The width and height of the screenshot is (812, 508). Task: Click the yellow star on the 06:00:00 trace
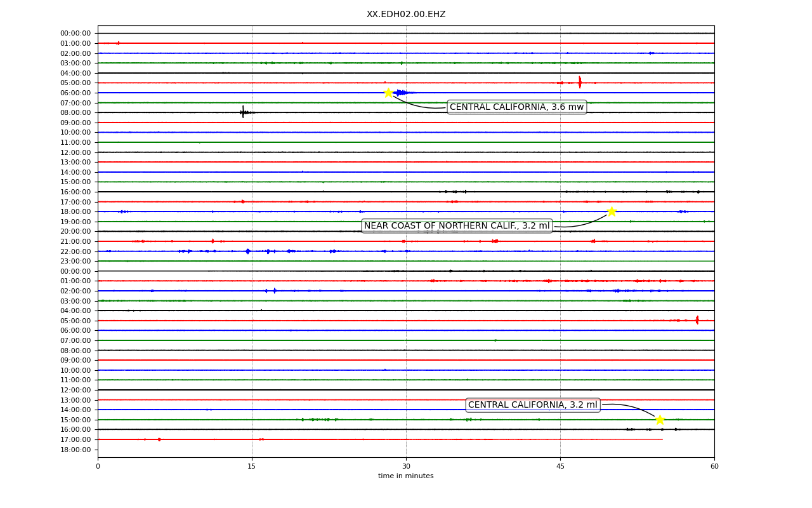click(x=388, y=93)
